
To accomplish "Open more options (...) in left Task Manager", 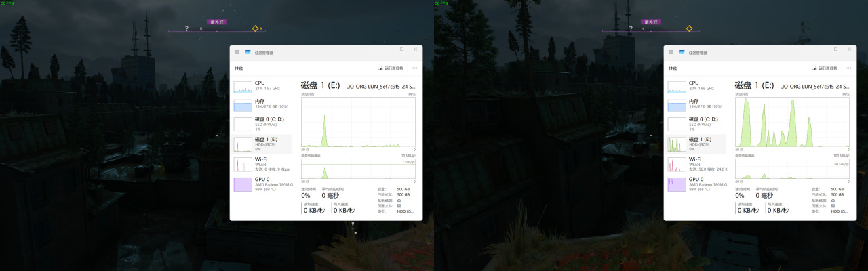I will [x=414, y=68].
